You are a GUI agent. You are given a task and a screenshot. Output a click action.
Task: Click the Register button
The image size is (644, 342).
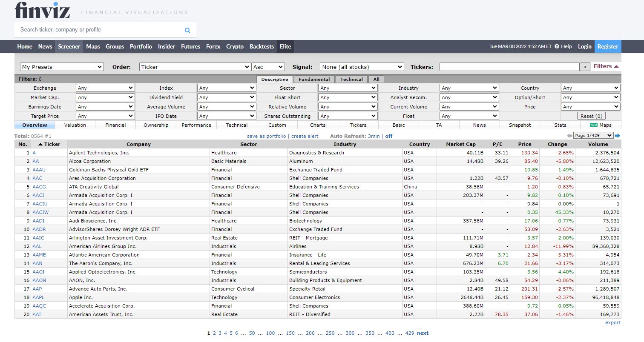(x=608, y=46)
